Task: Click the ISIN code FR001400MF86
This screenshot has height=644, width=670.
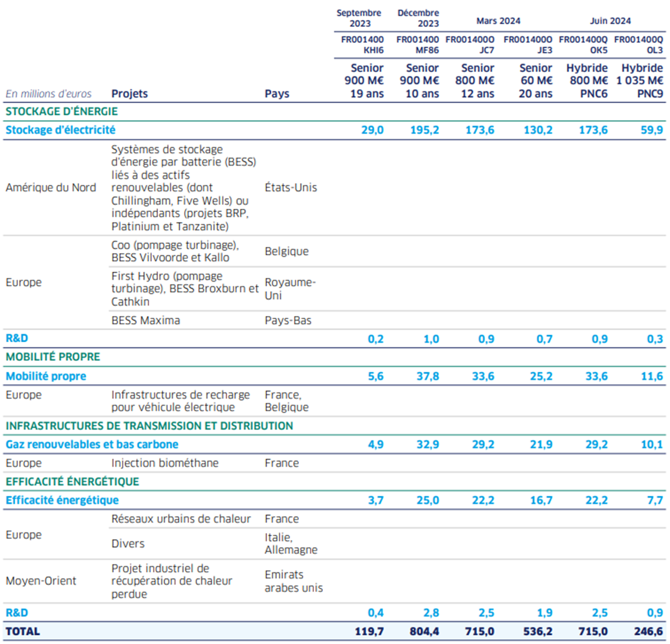Action: pyautogui.click(x=417, y=44)
